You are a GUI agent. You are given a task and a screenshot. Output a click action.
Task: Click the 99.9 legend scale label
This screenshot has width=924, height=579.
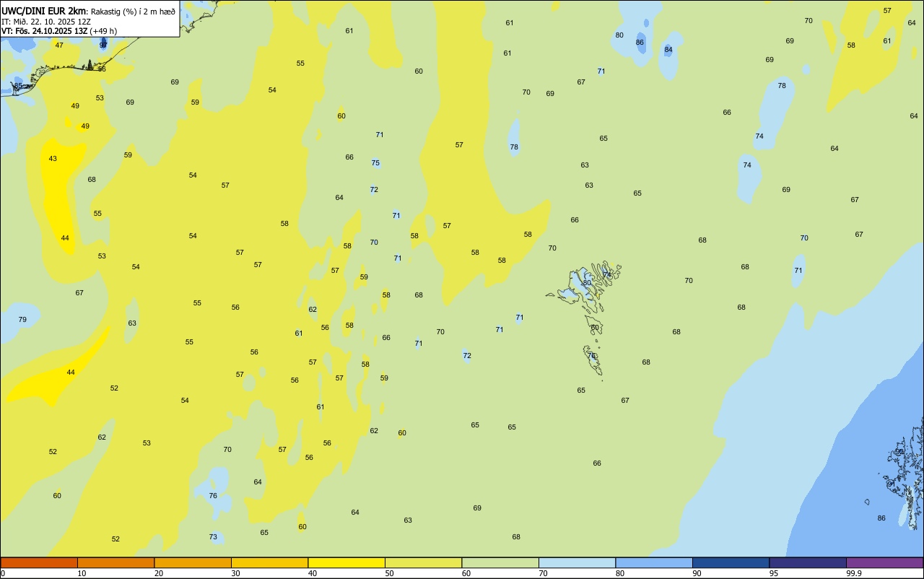coord(854,573)
